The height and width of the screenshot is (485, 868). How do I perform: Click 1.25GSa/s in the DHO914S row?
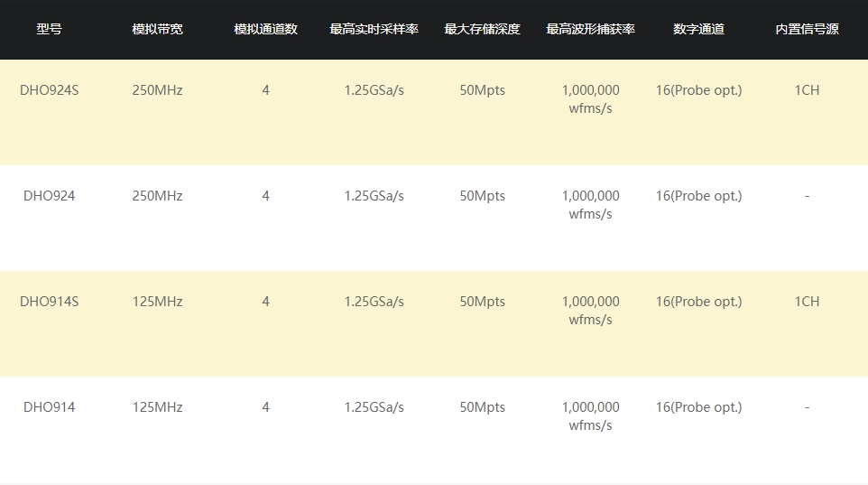374,302
